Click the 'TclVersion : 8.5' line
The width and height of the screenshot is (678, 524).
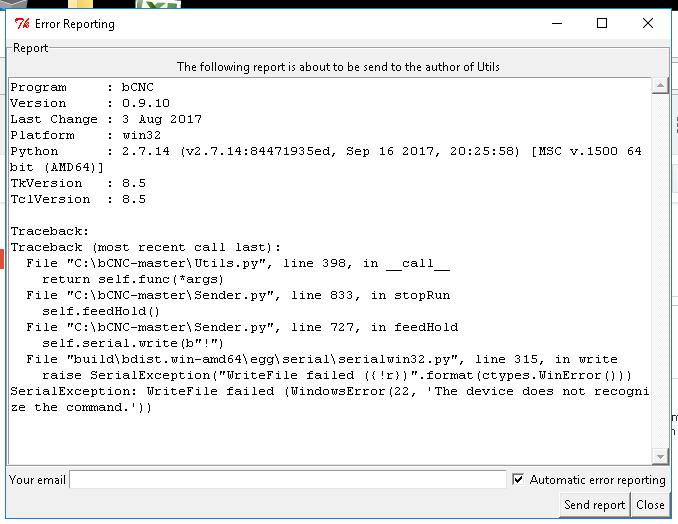click(78, 199)
